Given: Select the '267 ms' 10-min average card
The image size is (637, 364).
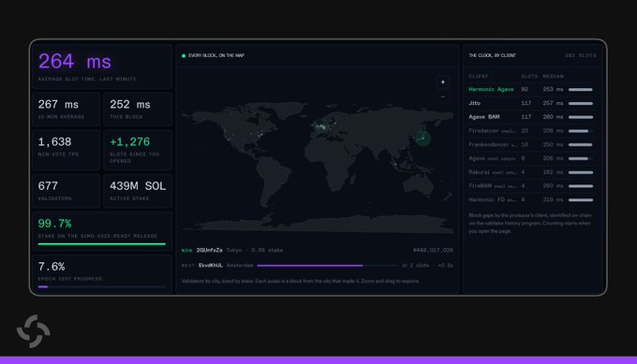Looking at the screenshot, I should (x=66, y=109).
